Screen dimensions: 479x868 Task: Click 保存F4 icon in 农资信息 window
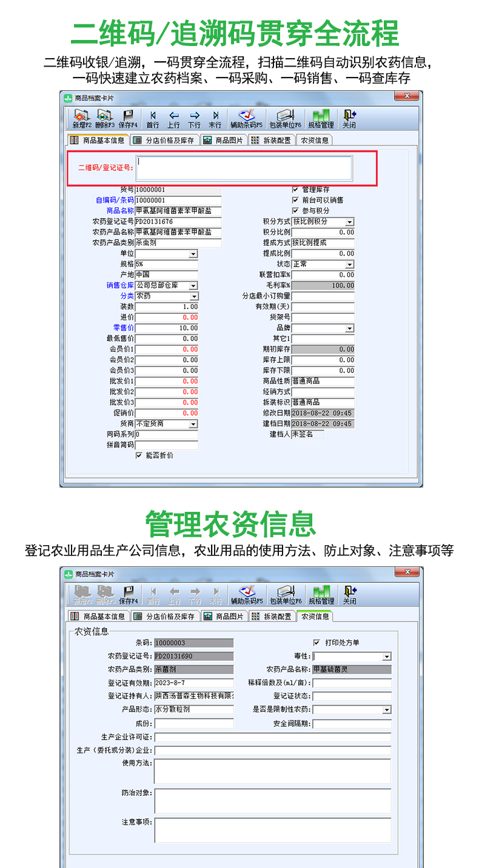[x=128, y=595]
